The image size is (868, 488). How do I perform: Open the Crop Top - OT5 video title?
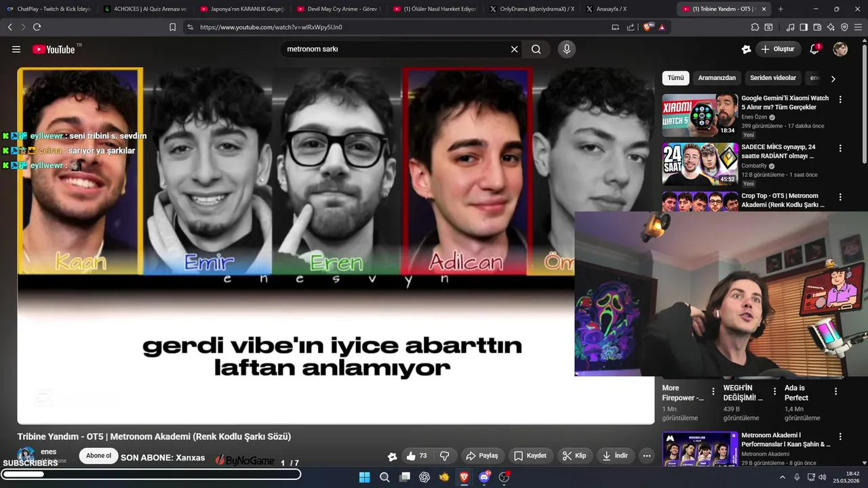tap(783, 200)
